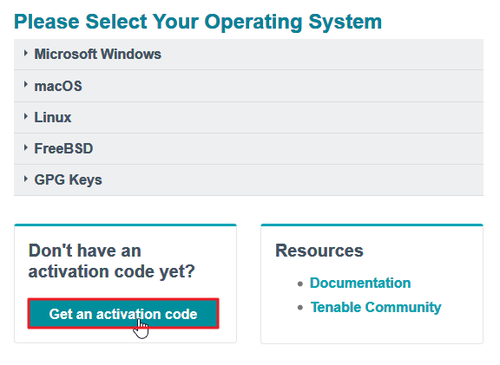Select the macOS label
This screenshot has width=500, height=365.
(x=58, y=86)
